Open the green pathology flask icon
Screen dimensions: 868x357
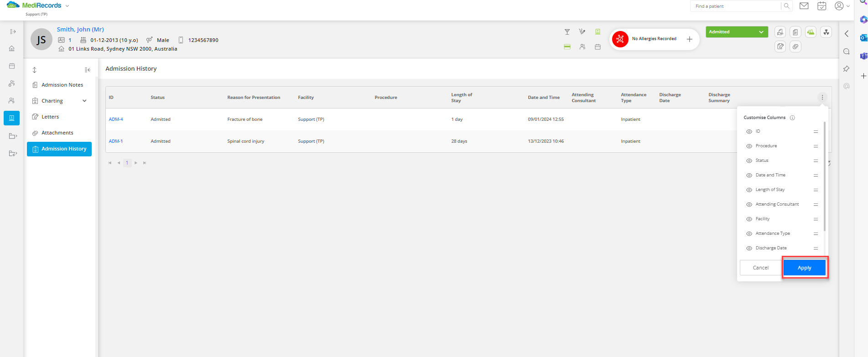click(x=811, y=32)
